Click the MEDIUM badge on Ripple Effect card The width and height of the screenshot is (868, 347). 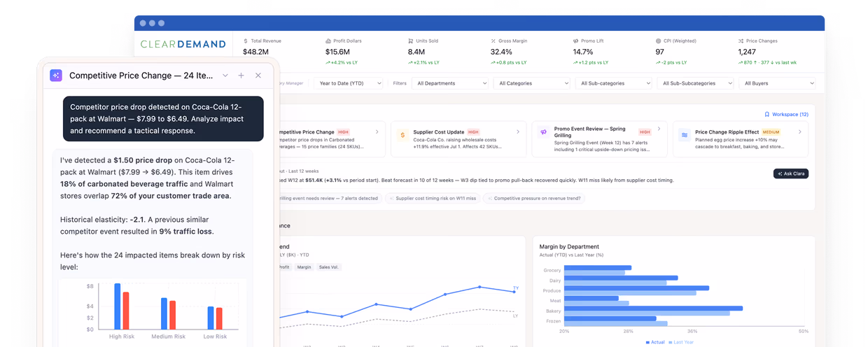[771, 132]
